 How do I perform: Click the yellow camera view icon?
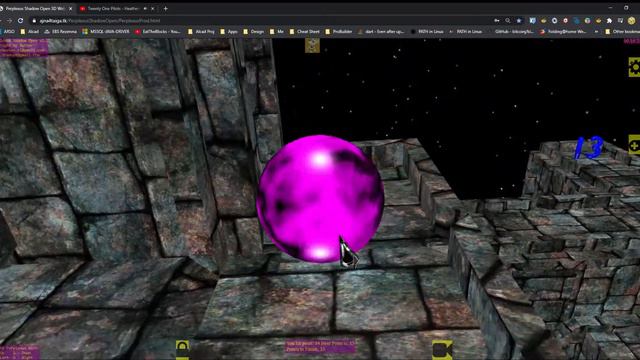coord(442,349)
